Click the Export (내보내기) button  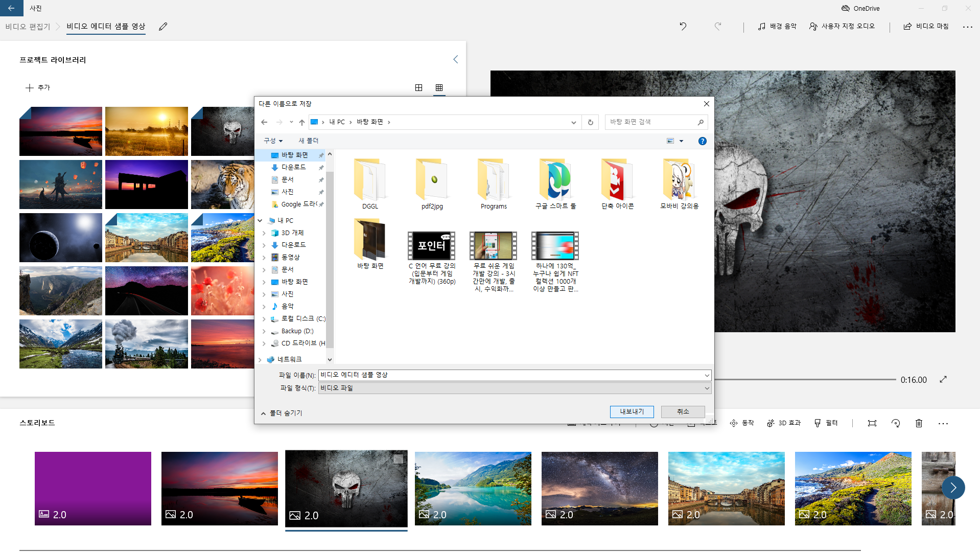click(632, 411)
